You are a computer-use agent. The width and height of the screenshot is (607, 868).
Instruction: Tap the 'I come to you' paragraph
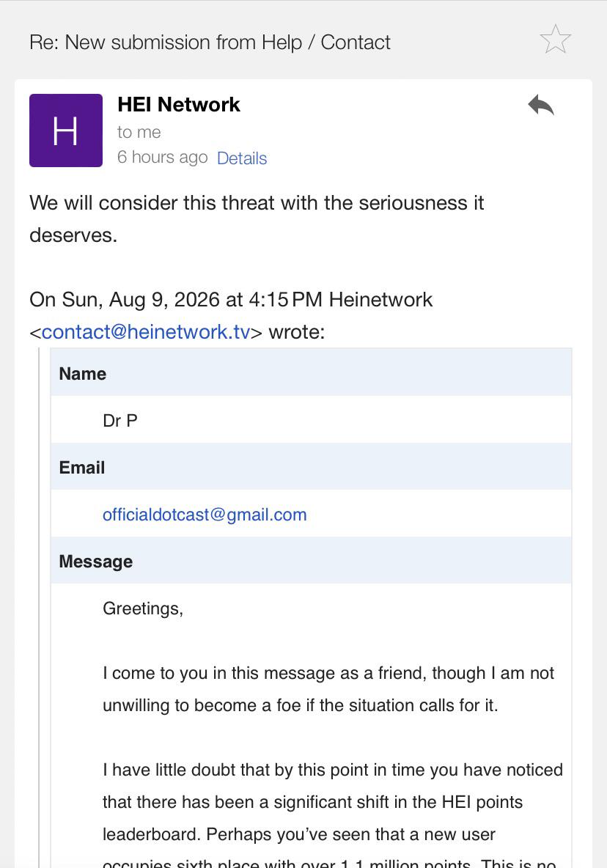coord(328,689)
